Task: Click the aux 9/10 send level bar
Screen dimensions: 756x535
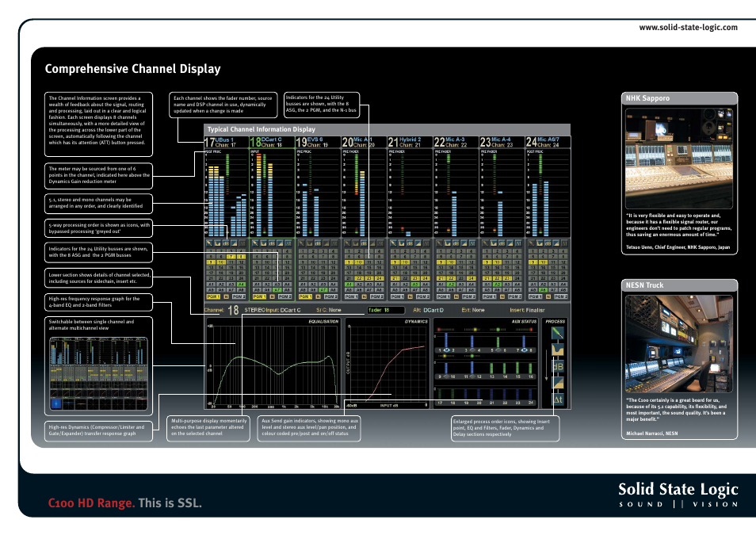Action: click(446, 368)
